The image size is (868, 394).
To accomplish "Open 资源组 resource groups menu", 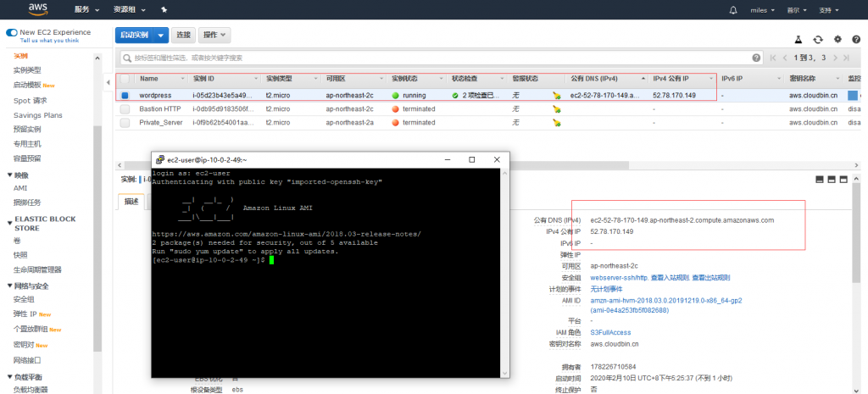I will [x=130, y=10].
